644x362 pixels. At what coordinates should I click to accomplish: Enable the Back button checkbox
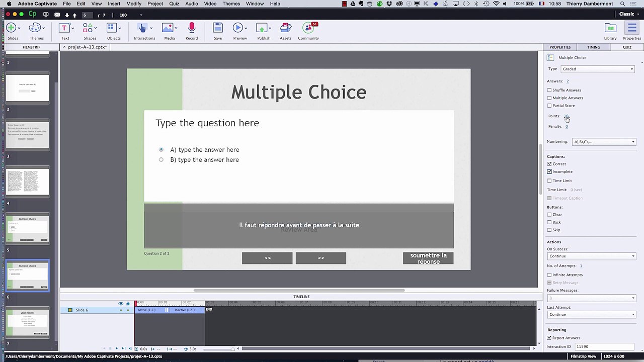[x=549, y=222]
